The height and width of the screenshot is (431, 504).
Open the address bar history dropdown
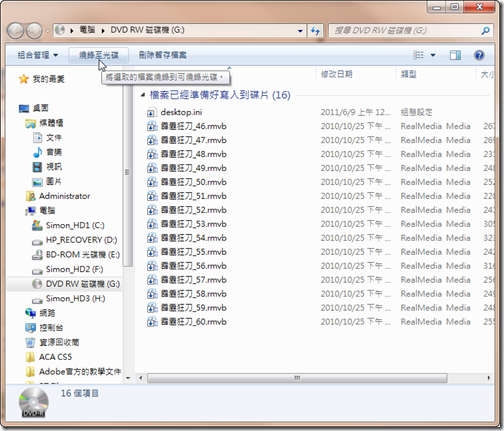[x=300, y=31]
